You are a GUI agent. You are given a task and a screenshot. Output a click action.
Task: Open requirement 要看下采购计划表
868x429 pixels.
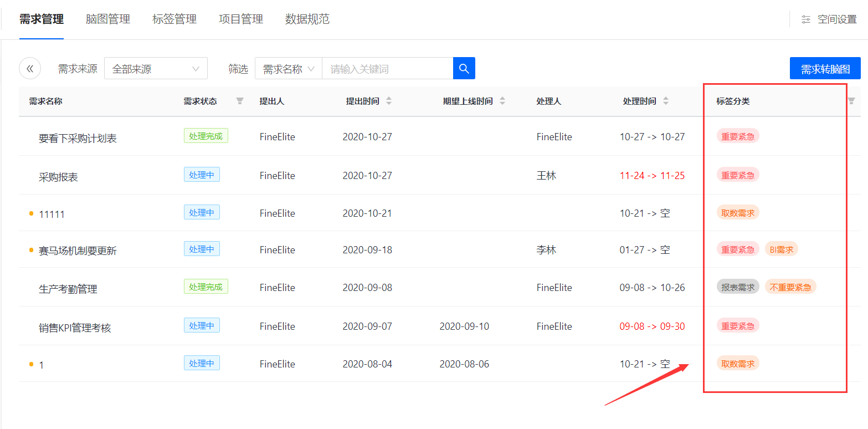pos(78,139)
